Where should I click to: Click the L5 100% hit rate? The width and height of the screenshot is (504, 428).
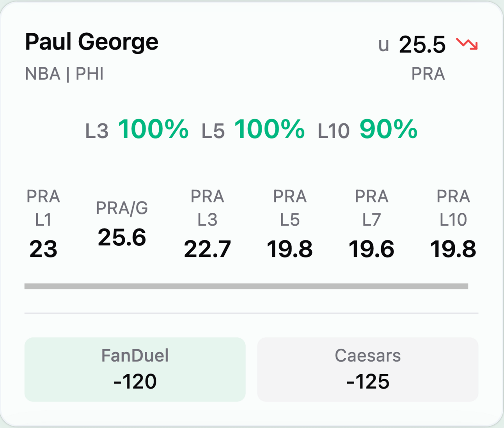(253, 129)
